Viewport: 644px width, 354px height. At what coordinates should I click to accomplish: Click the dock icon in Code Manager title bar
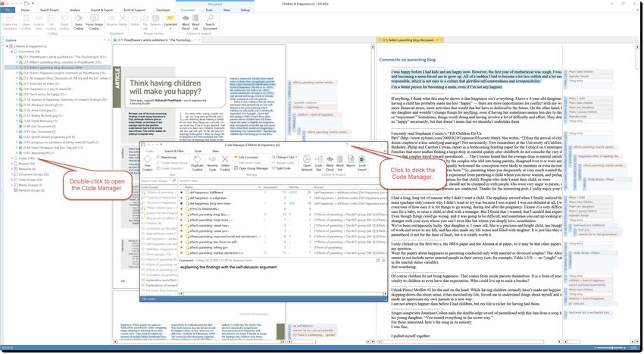[347, 145]
